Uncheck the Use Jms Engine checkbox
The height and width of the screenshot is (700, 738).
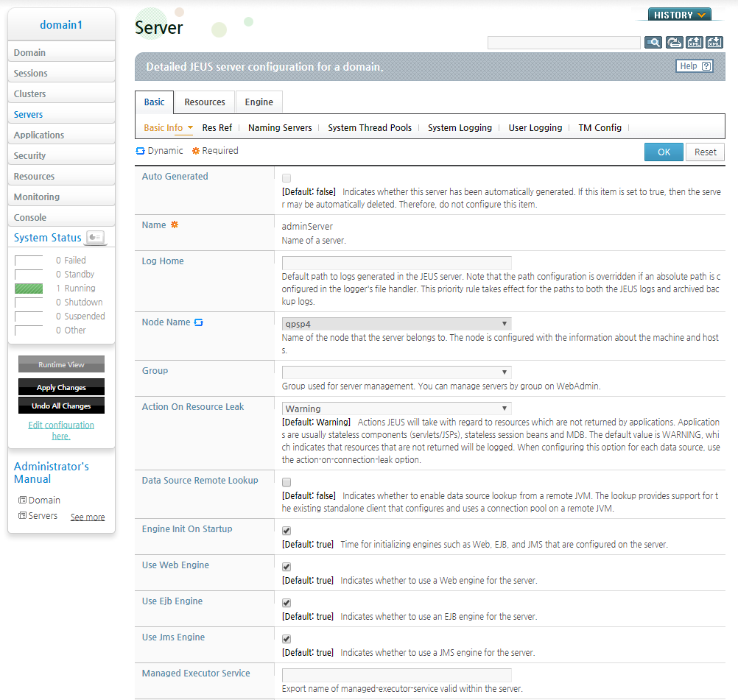point(287,639)
